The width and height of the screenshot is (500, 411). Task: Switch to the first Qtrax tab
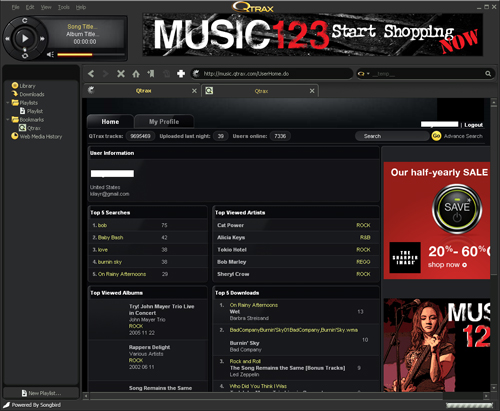point(142,91)
